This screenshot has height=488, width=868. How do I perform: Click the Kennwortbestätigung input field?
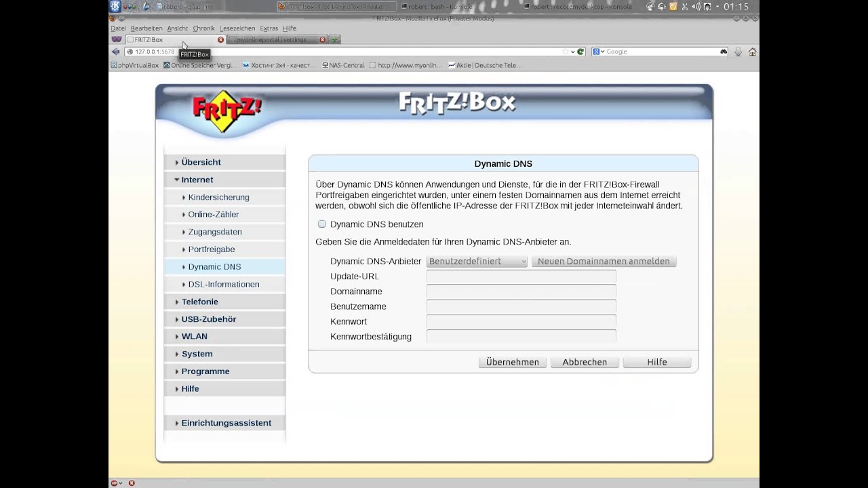click(521, 336)
